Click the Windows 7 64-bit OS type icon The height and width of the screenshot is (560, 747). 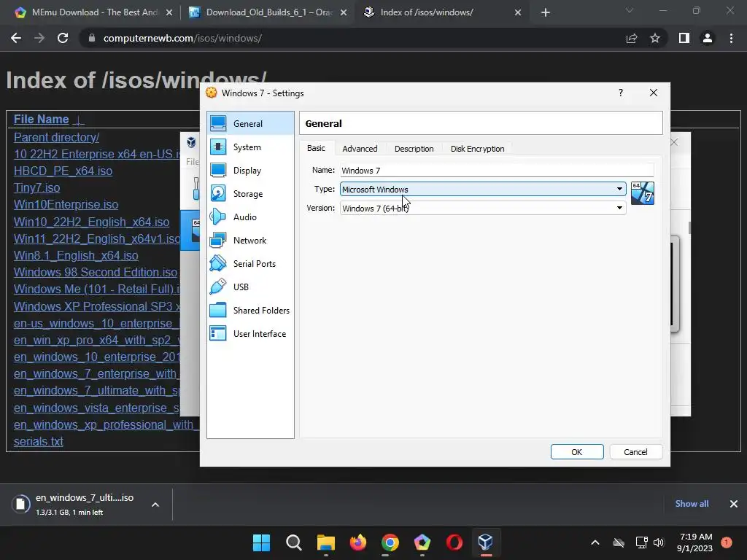coord(642,192)
